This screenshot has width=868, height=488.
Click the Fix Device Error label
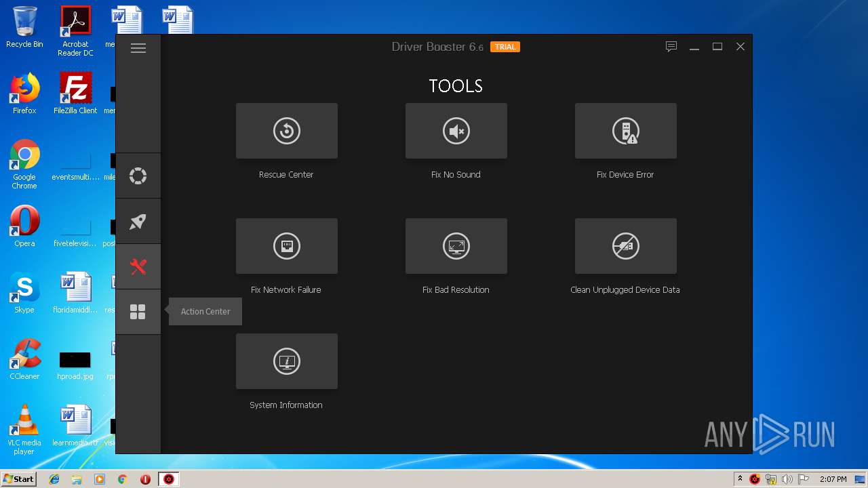pos(625,175)
